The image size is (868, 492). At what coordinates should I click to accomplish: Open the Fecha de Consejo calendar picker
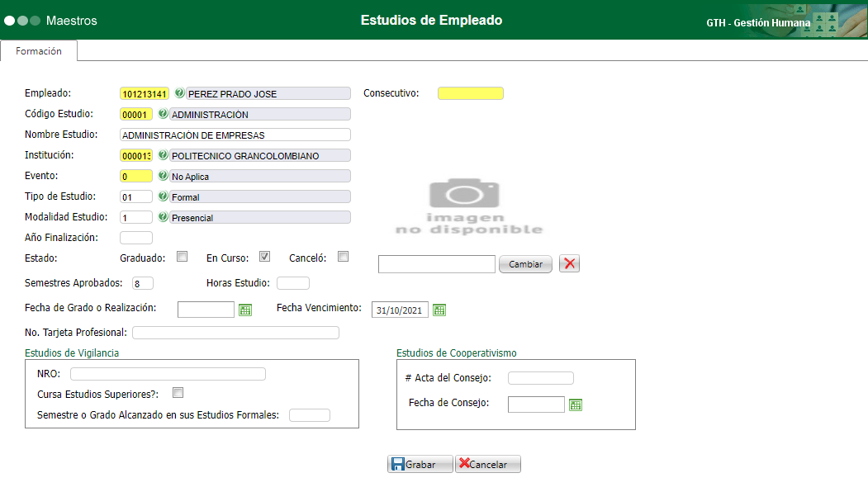[x=576, y=404]
